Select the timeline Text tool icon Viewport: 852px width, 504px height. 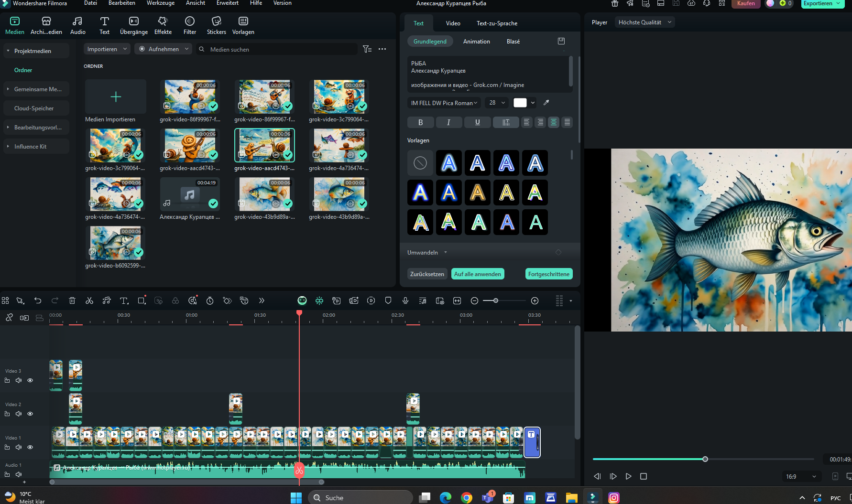tap(124, 300)
